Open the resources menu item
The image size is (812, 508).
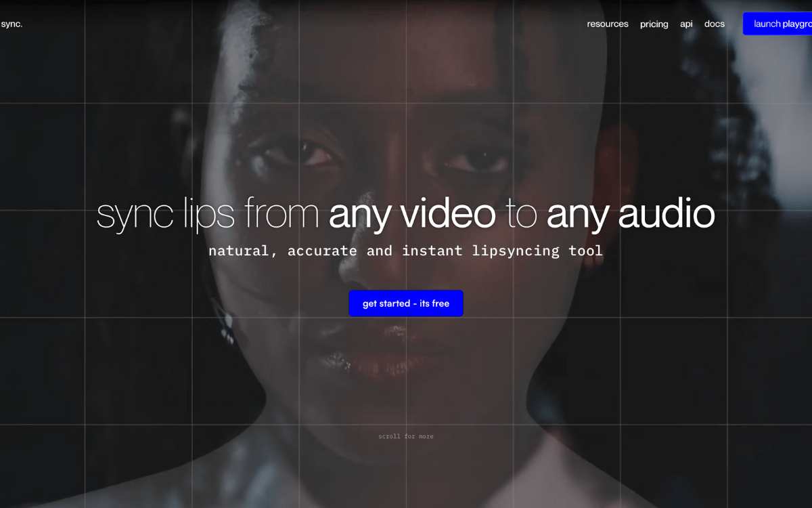click(x=608, y=24)
